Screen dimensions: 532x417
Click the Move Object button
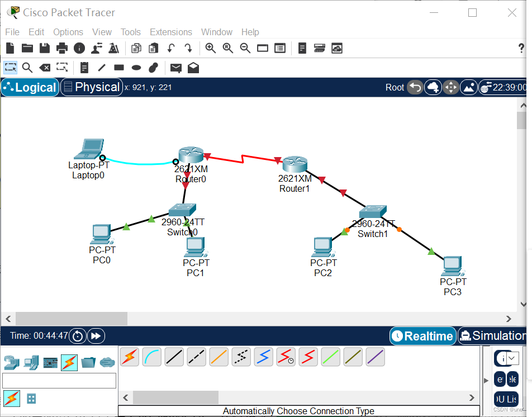[451, 88]
